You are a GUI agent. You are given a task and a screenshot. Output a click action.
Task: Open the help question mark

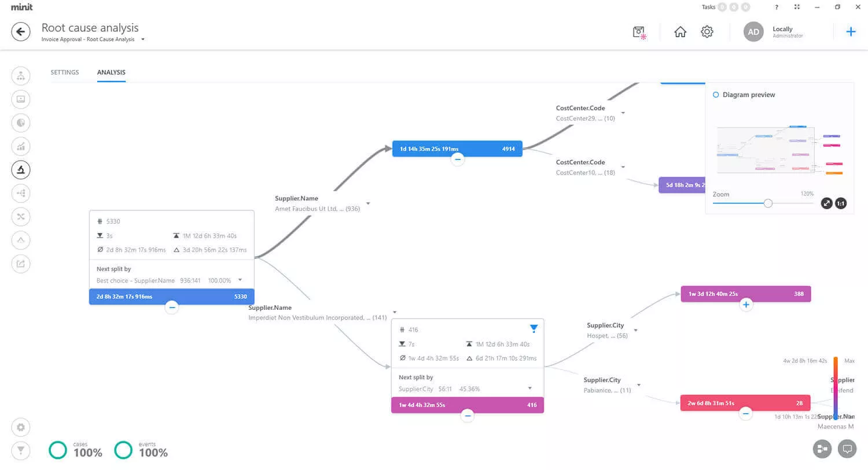[777, 7]
